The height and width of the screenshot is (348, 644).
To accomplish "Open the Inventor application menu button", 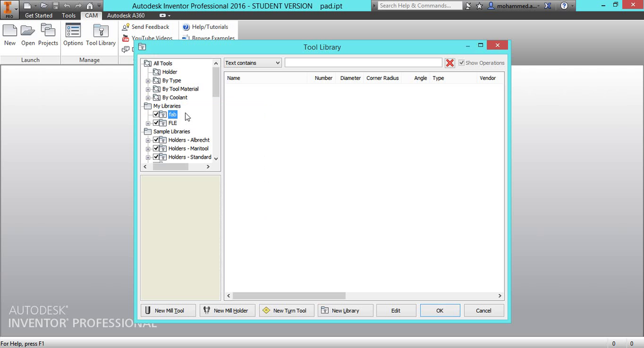I will (x=9, y=9).
